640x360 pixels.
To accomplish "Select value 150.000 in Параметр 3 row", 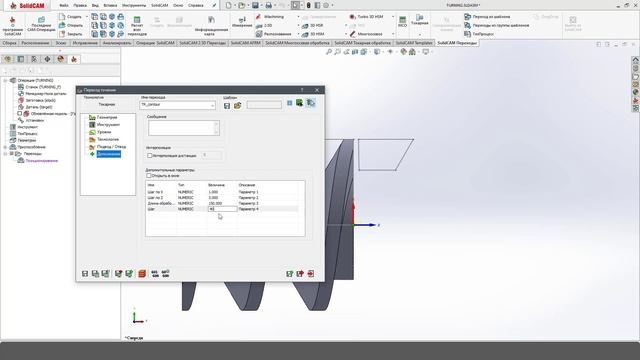I will 215,203.
